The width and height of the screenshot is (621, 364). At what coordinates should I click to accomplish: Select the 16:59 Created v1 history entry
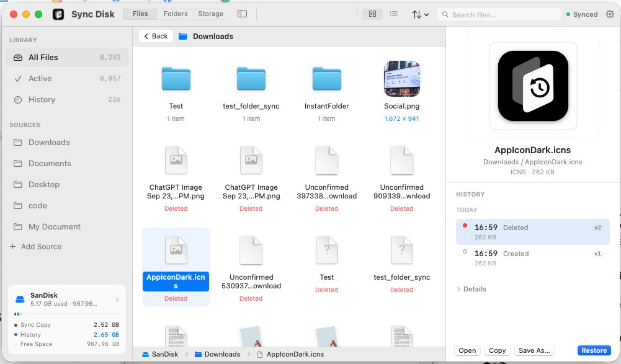[532, 258]
